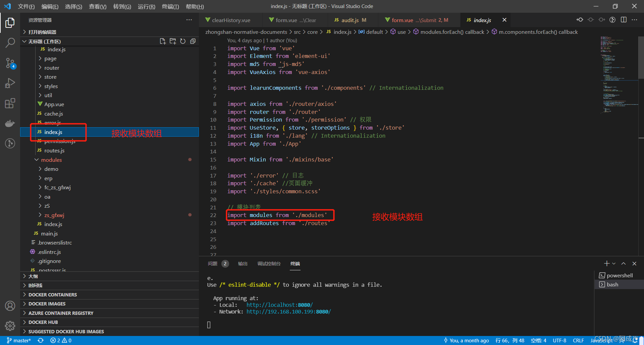Image resolution: width=644 pixels, height=345 pixels.
Task: Open the Extensions view
Action: click(x=10, y=103)
